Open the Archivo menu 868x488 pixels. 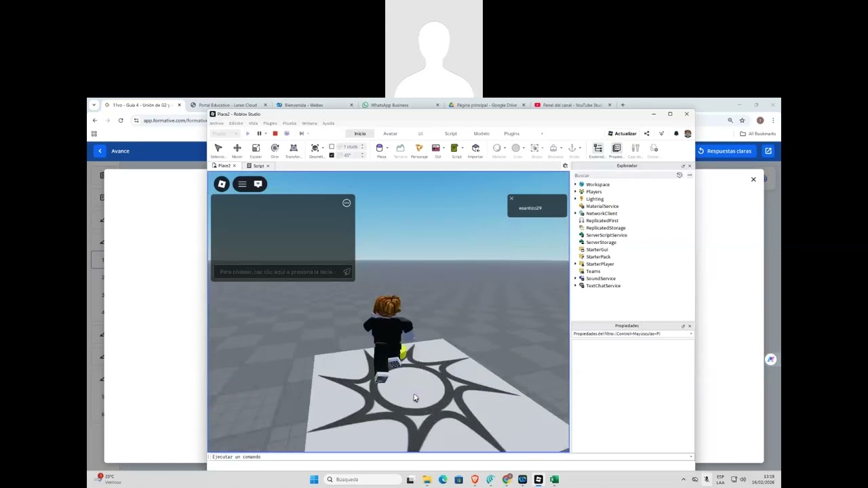tap(216, 123)
